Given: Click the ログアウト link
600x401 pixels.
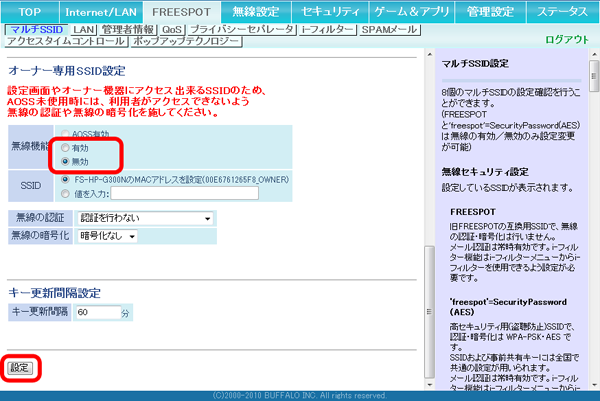Looking at the screenshot, I should 567,39.
